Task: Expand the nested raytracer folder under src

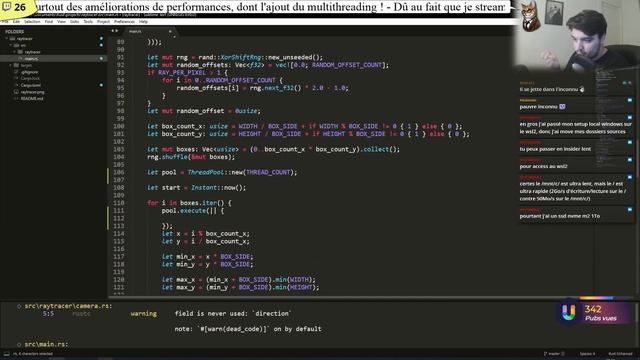Action: click(x=14, y=52)
